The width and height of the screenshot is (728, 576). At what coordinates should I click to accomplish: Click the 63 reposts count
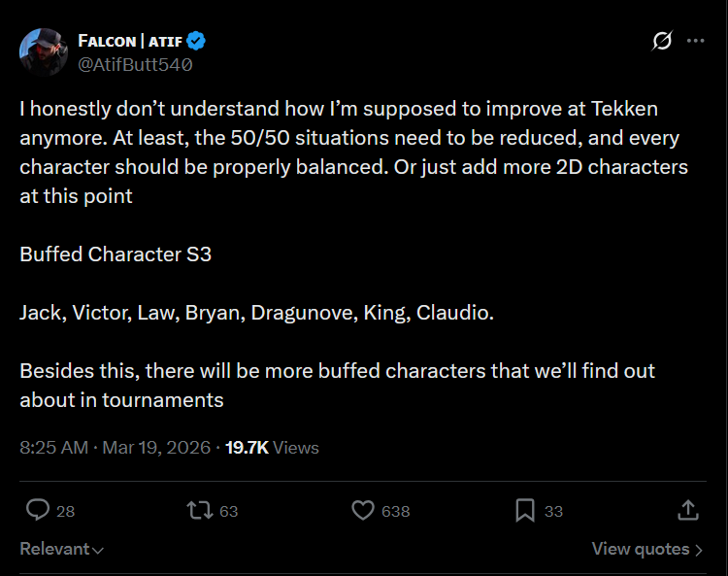tap(228, 511)
